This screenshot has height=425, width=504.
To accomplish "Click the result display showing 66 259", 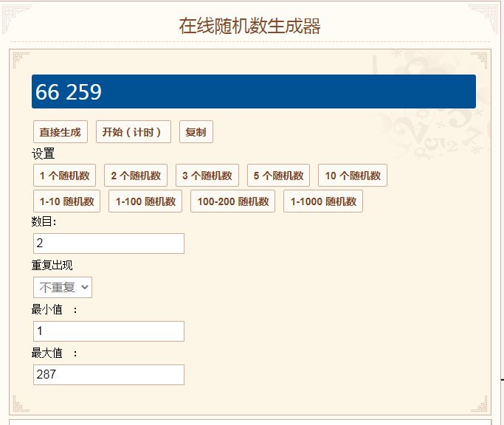I will coord(254,91).
